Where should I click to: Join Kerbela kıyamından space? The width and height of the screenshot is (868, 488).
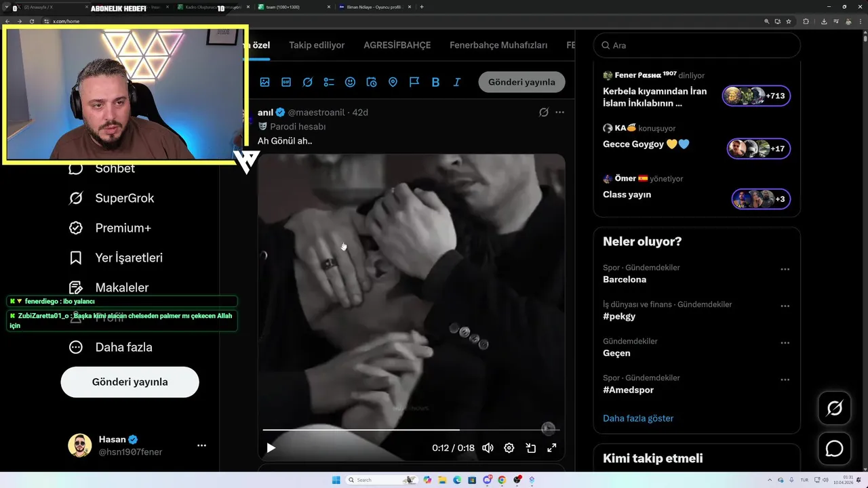654,97
